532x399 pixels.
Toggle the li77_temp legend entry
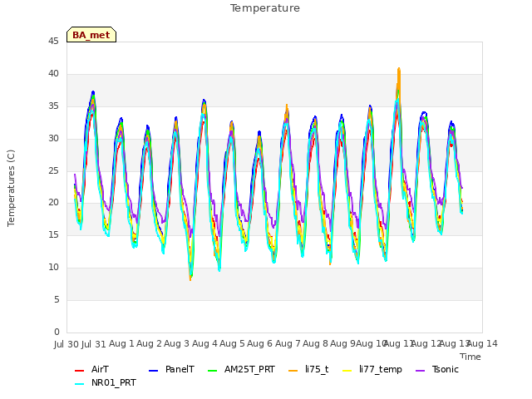372,369
